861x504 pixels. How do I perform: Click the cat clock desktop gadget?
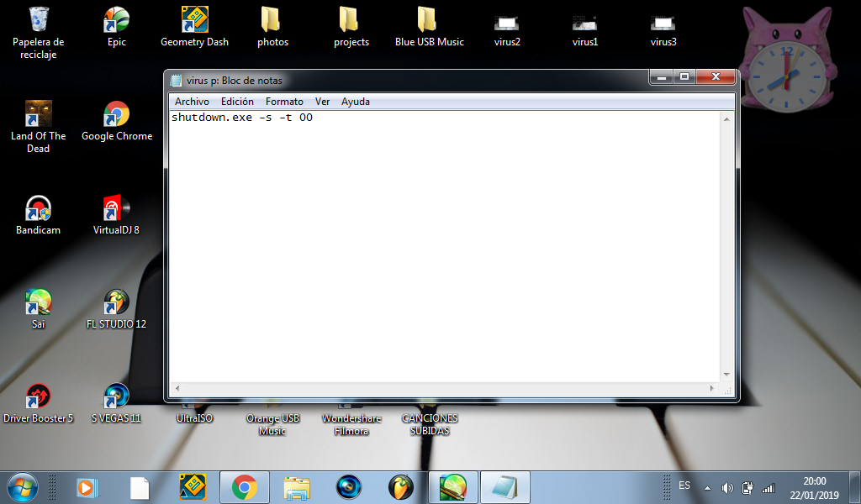[x=787, y=60]
